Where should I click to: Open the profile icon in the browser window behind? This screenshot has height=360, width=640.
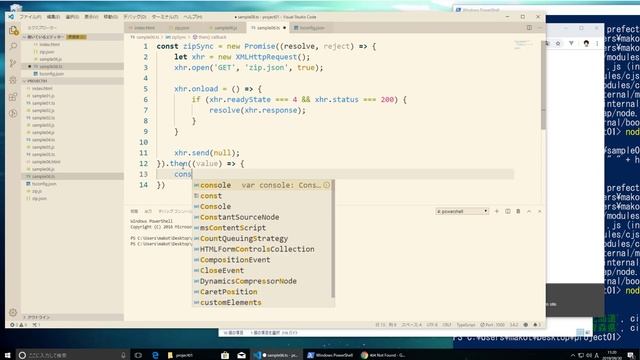pos(586,43)
